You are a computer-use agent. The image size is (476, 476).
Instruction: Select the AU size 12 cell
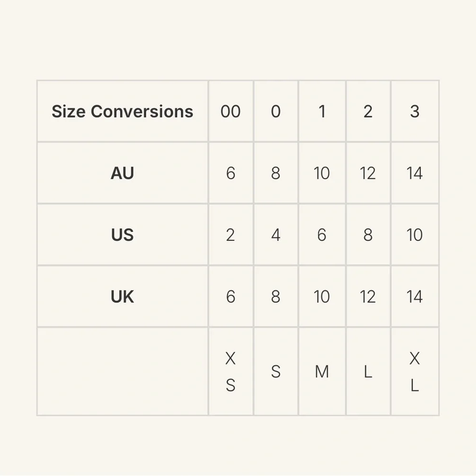point(368,173)
